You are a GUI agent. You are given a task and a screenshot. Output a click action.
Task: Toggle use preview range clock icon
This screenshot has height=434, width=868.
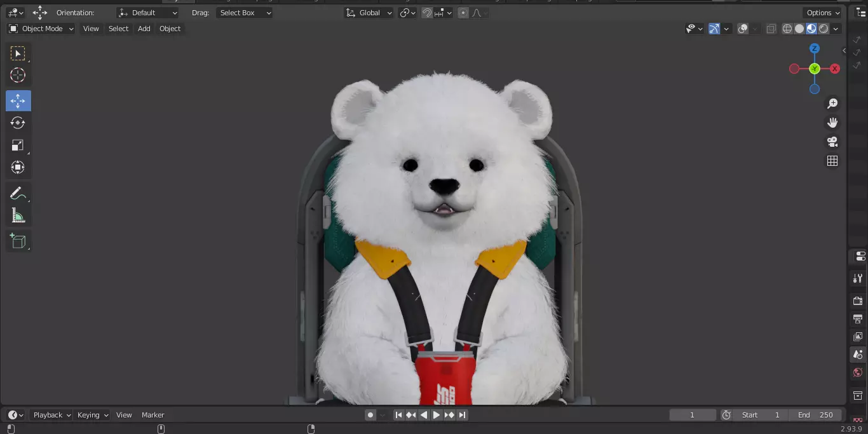[726, 415]
